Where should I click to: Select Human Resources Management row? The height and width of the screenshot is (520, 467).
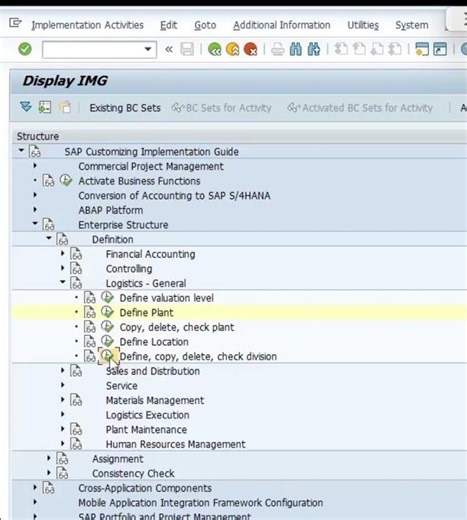[x=175, y=444]
